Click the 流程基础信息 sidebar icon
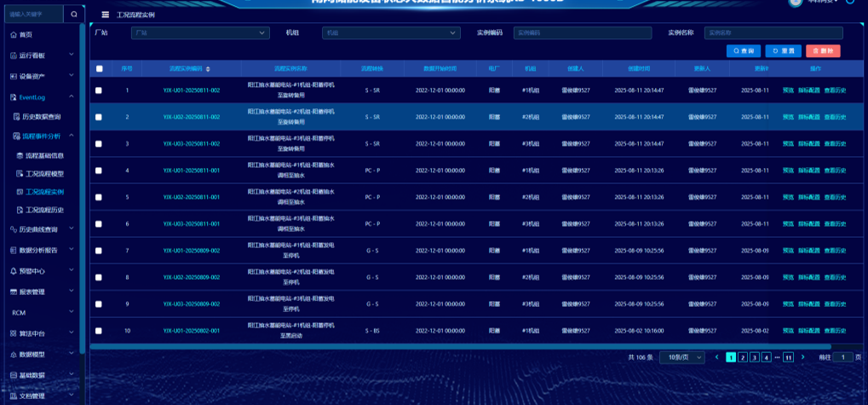 [x=20, y=156]
